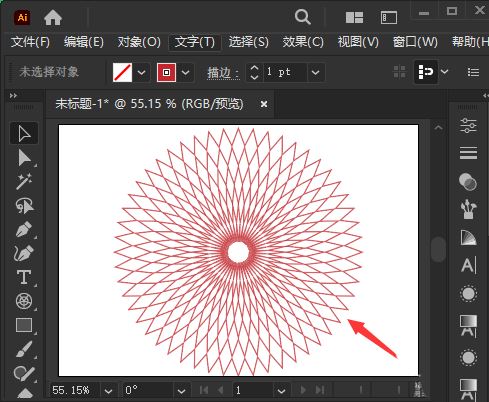
Task: Select the Magic Wand tool
Action: (24, 181)
